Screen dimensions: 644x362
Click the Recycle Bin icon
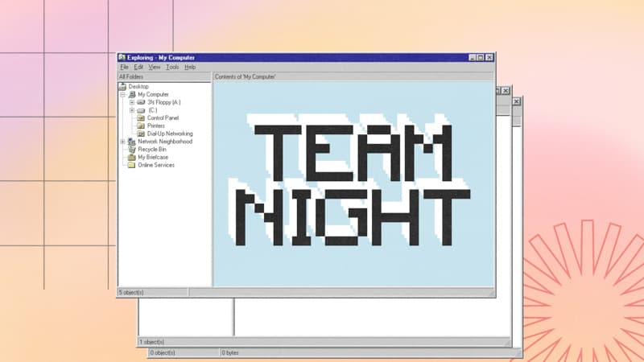[132, 150]
